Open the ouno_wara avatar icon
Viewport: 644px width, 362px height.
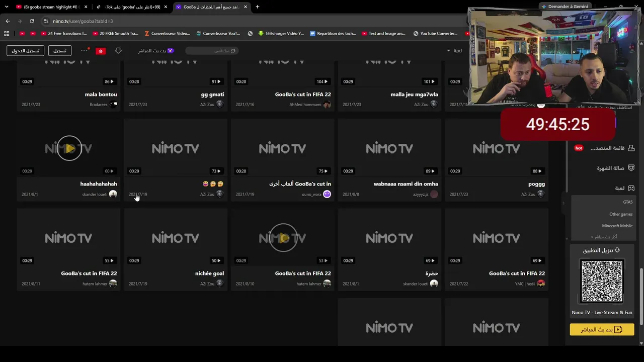[327, 194]
